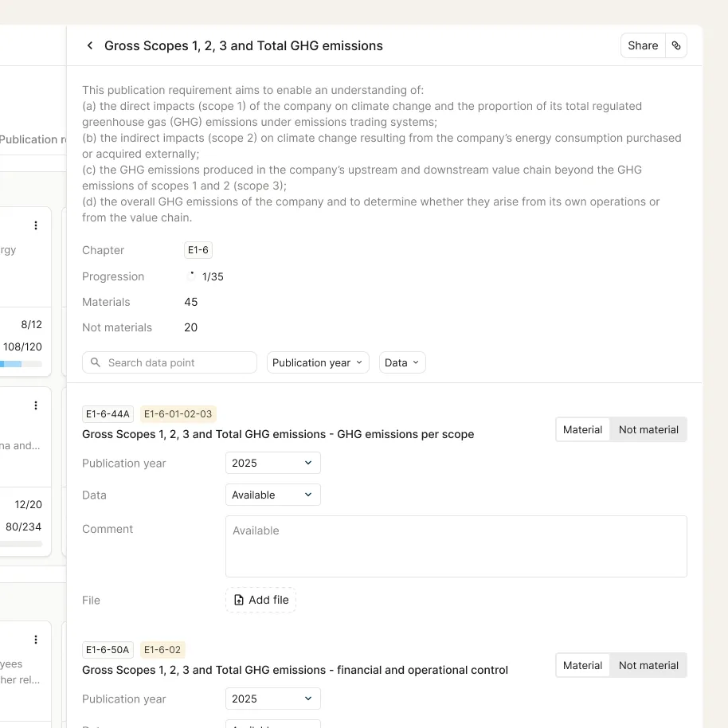Mark E1-6-50A as Not material
The image size is (728, 728).
(648, 666)
